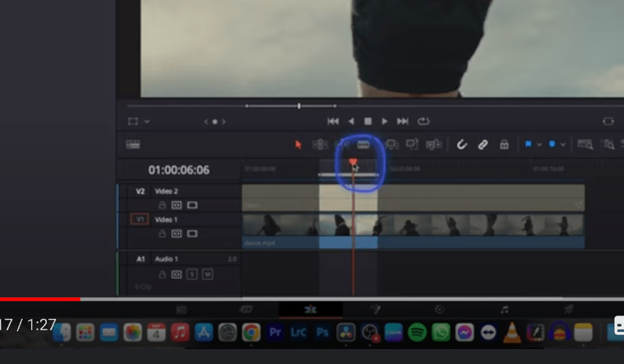Lock the Audio 1 track

(x=162, y=274)
